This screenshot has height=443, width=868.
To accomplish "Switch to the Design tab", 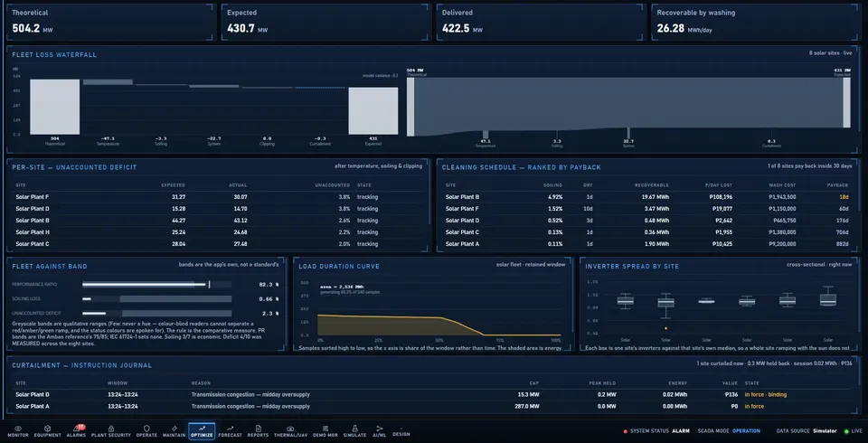I will [401, 434].
